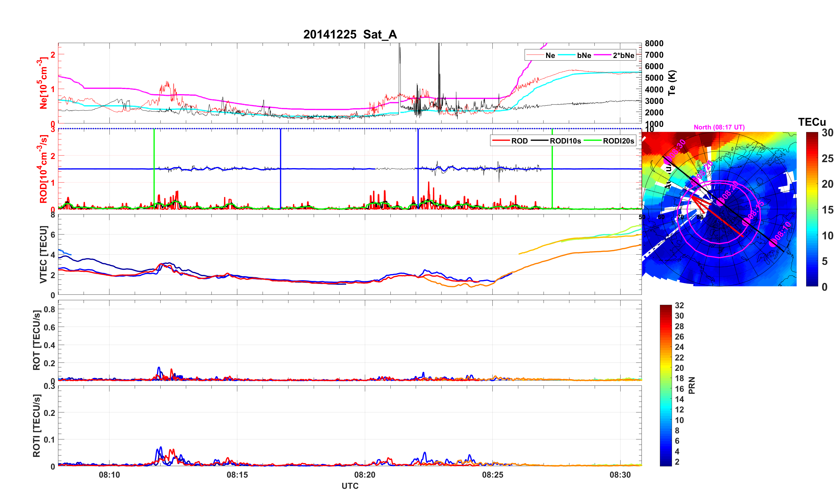
Task: Click the black RODI10s legend line sample
Action: (540, 141)
